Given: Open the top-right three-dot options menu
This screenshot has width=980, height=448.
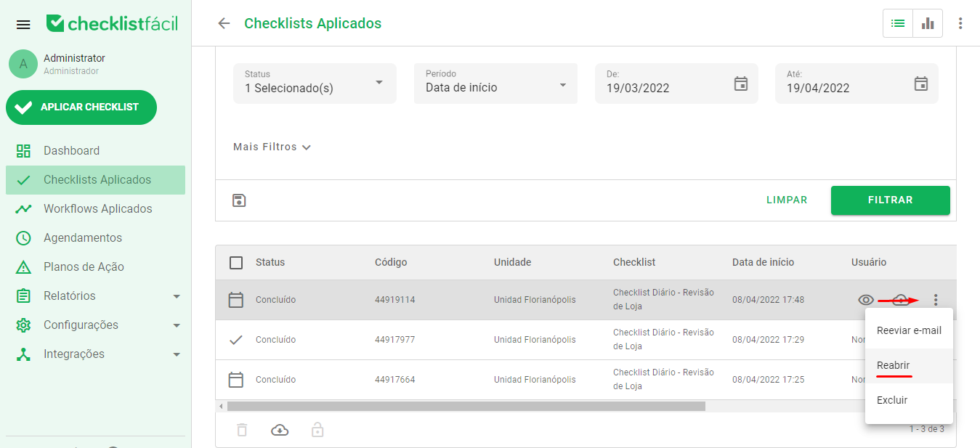Looking at the screenshot, I should [960, 23].
